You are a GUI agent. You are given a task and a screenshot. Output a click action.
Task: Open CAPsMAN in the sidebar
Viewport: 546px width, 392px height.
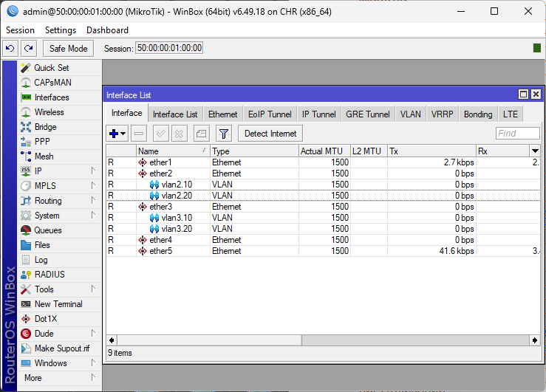[x=52, y=83]
